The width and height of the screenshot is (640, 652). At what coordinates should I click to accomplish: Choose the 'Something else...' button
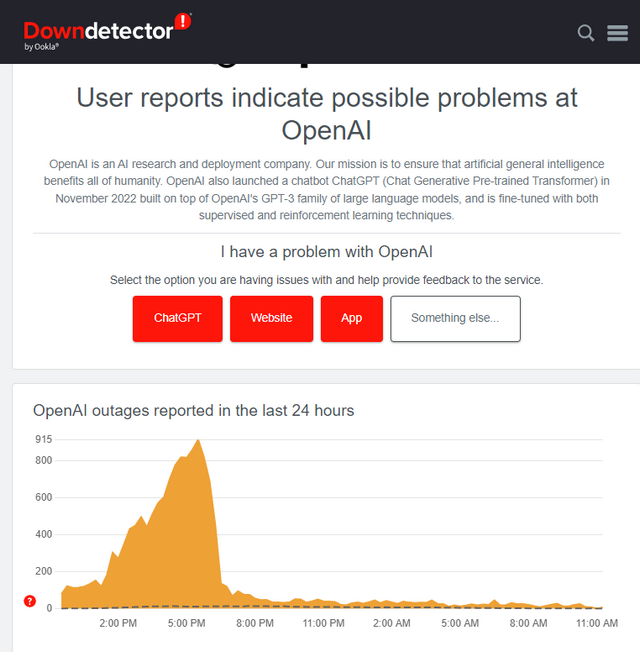(455, 319)
